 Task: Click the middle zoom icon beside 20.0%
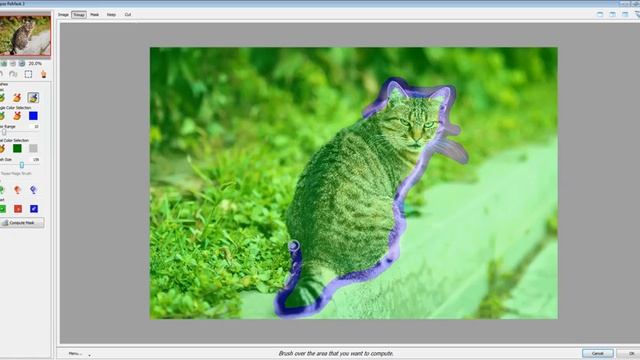tap(13, 64)
